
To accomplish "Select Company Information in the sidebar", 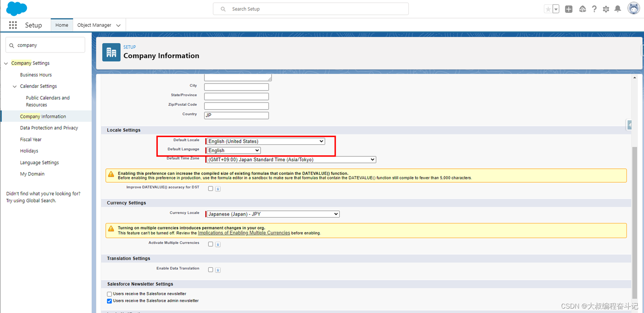I will tap(43, 116).
